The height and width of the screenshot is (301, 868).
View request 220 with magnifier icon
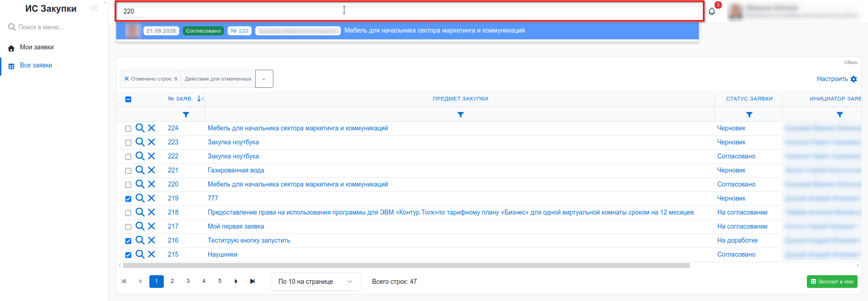(140, 184)
